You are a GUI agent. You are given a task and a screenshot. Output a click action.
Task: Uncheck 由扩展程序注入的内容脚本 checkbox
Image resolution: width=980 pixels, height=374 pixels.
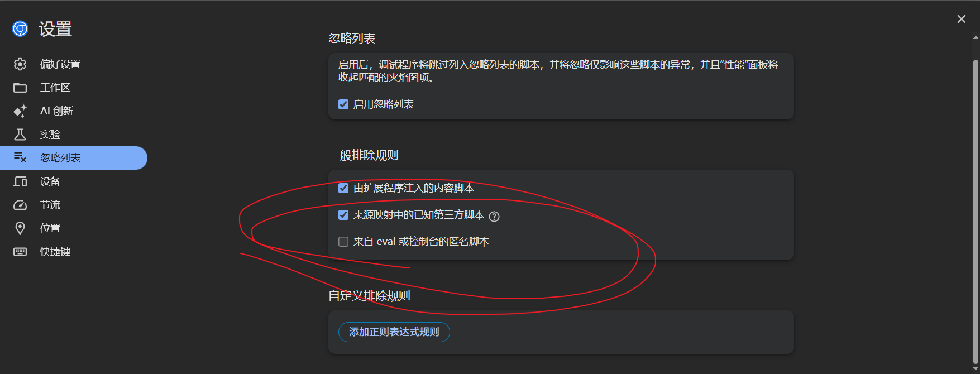(x=343, y=188)
